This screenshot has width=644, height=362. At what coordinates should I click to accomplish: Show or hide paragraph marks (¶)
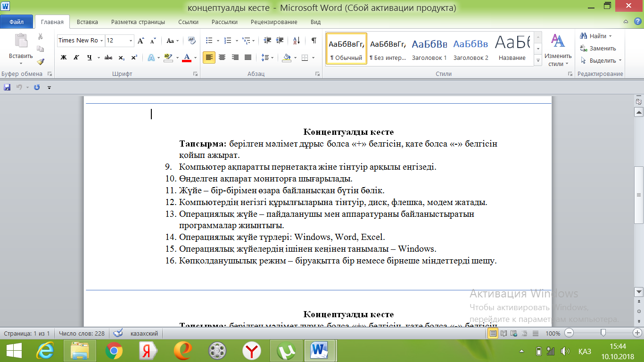(314, 41)
